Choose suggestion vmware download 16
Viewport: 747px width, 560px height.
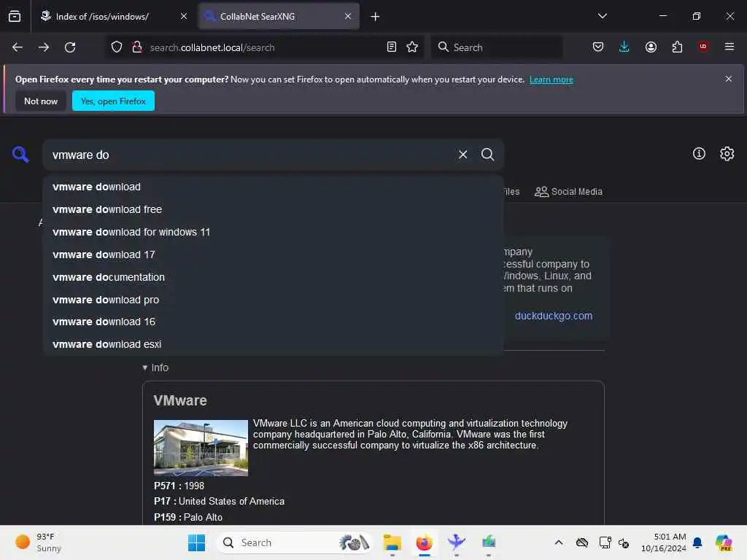click(273, 322)
